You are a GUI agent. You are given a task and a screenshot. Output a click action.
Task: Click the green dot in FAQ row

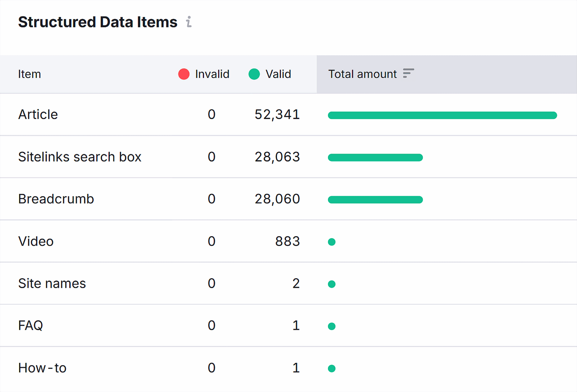click(332, 326)
